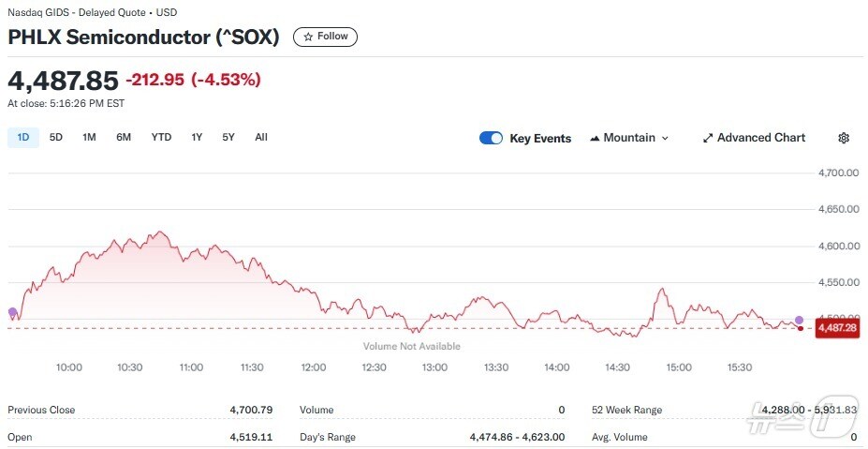The width and height of the screenshot is (868, 449).
Task: Switch to YTD chart range
Action: pos(161,137)
